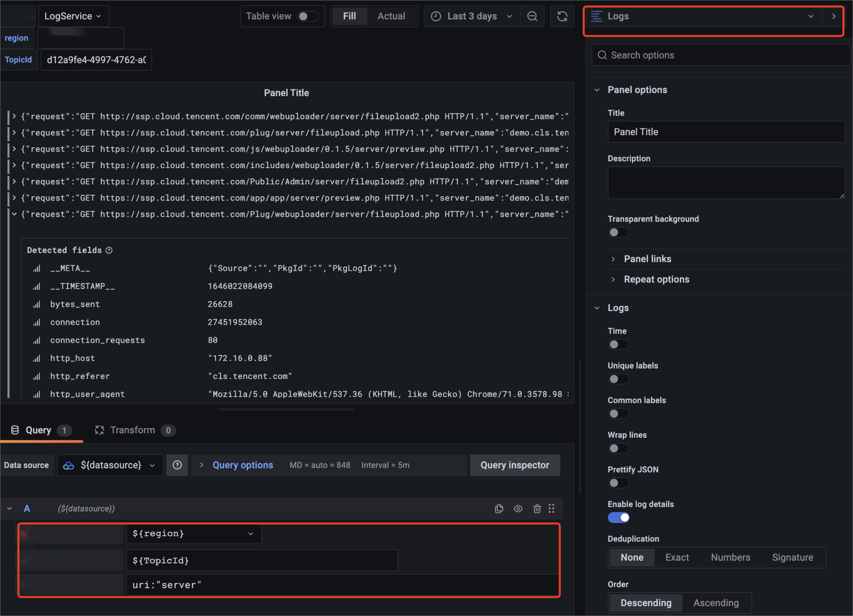Click the zoom out time range icon

click(532, 16)
